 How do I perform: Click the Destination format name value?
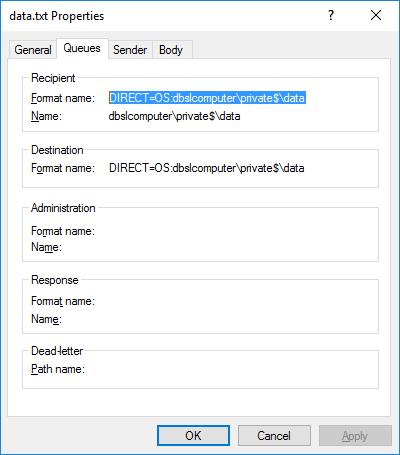(x=207, y=168)
